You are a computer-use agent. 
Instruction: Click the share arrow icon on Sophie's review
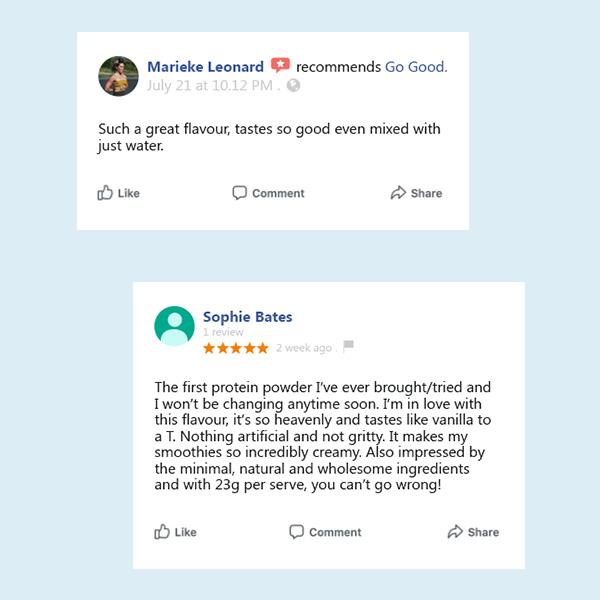[x=455, y=532]
